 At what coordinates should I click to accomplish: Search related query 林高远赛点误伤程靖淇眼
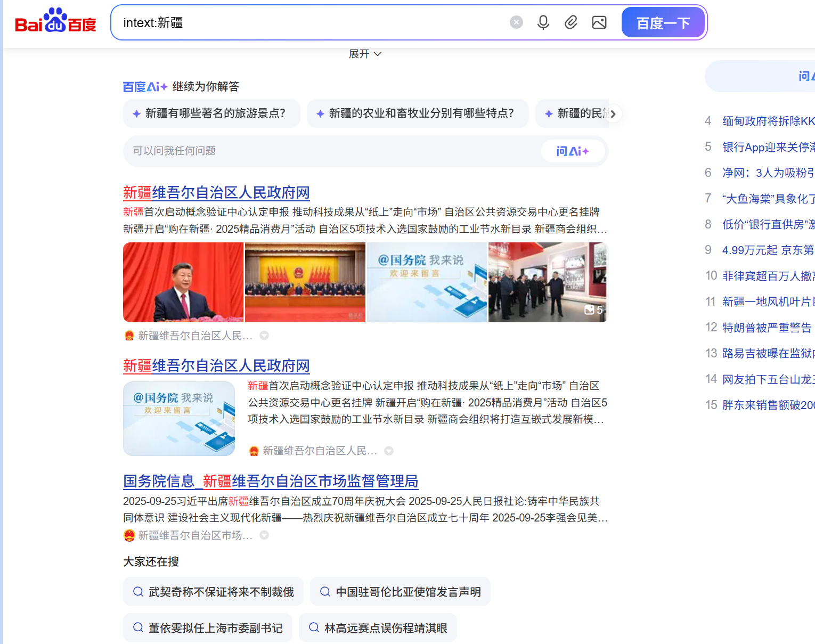(x=378, y=628)
